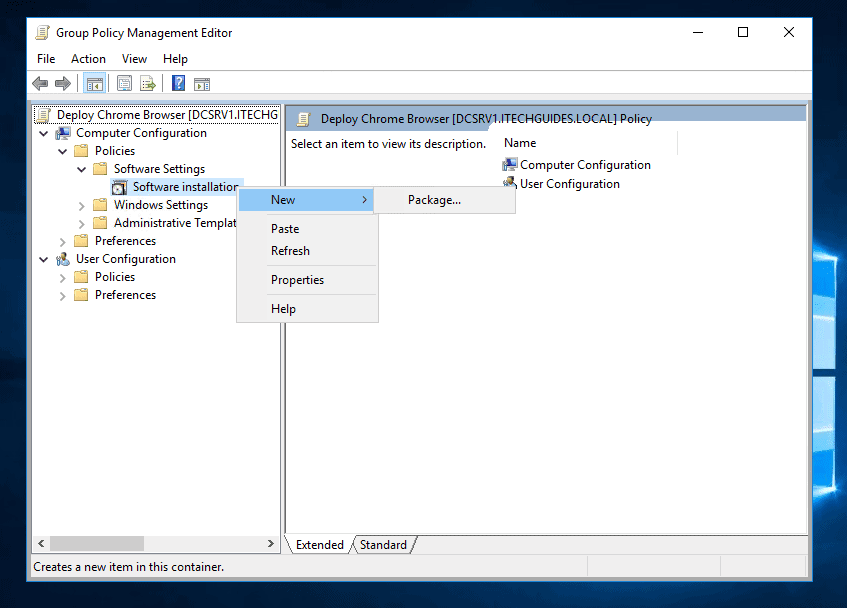Viewport: 847px width, 608px height.
Task: Expand the Administrative Templates node
Action: [82, 224]
